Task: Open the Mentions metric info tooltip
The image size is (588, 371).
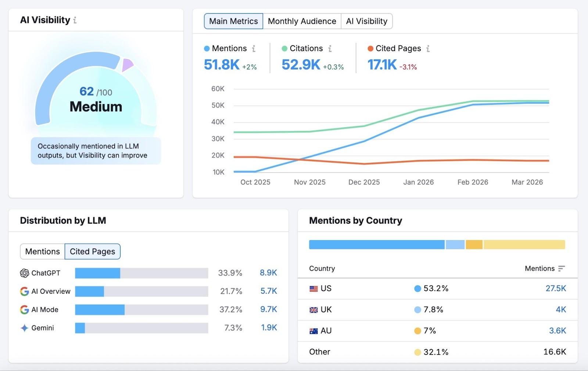Action: [253, 48]
